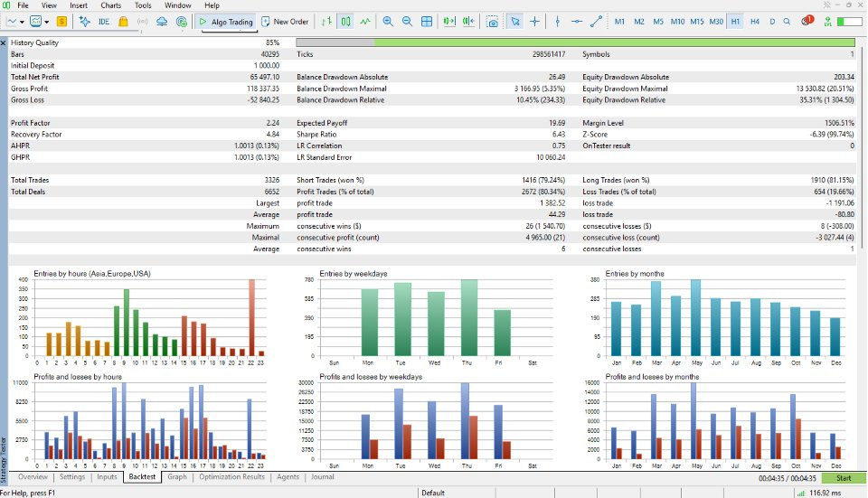Open the View menu
The image size is (868, 498).
click(49, 5)
